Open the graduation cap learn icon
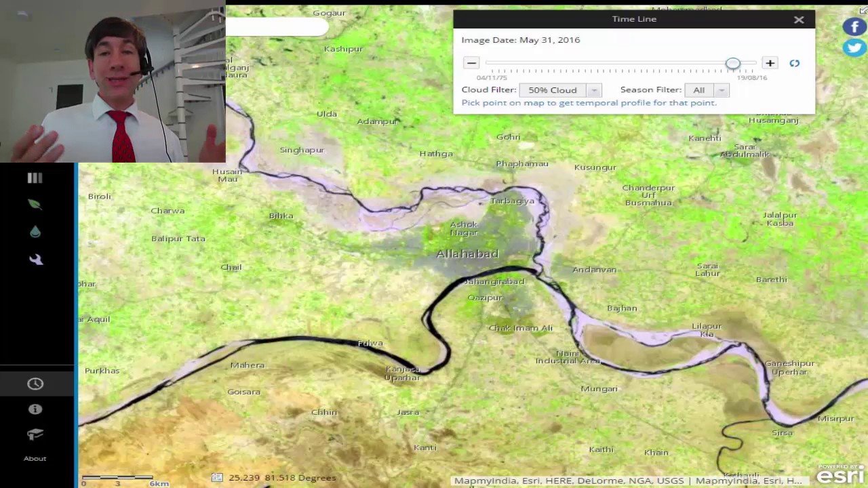 35,434
